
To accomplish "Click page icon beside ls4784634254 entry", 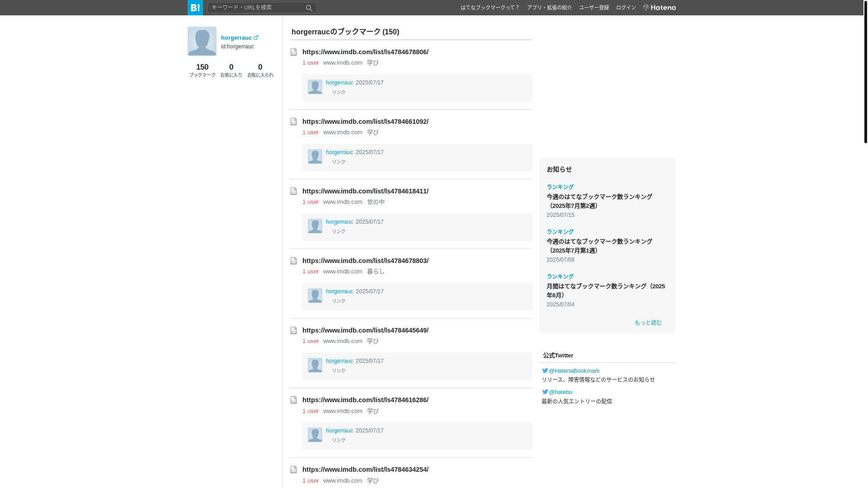I will tap(294, 469).
